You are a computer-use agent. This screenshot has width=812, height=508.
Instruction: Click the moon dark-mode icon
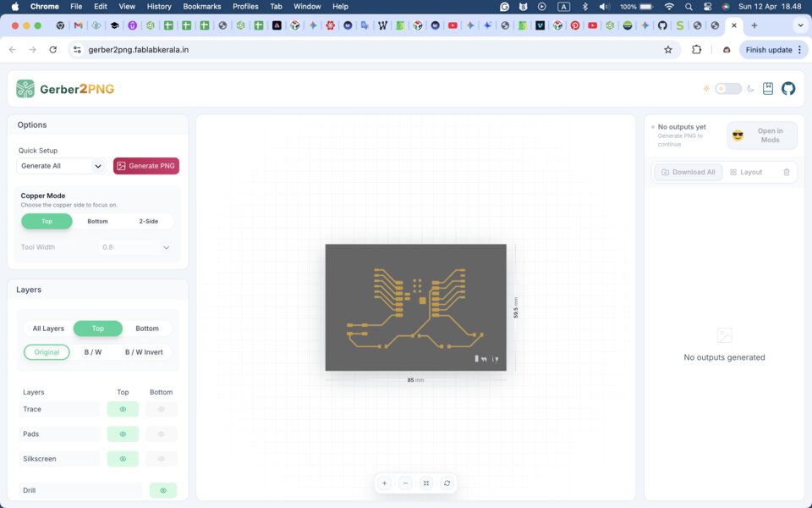[x=750, y=89]
